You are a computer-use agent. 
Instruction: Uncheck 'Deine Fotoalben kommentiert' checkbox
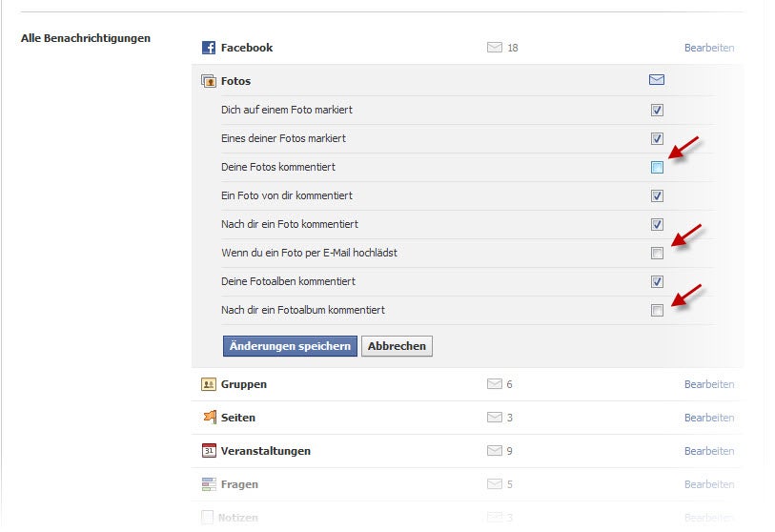(x=657, y=282)
